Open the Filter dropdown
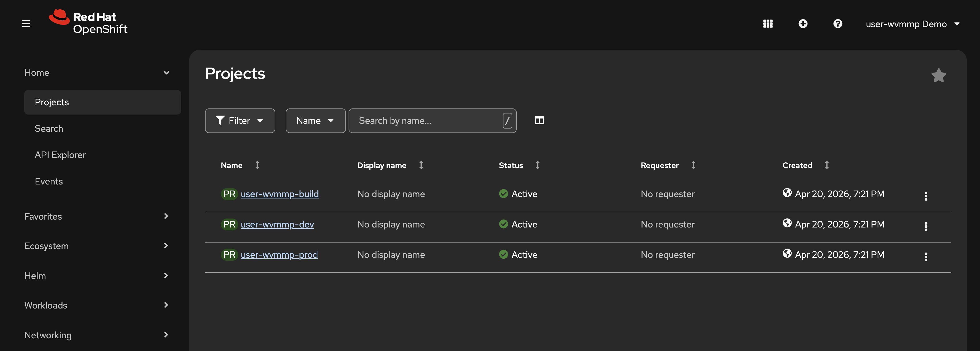Viewport: 980px width, 351px height. coord(240,121)
